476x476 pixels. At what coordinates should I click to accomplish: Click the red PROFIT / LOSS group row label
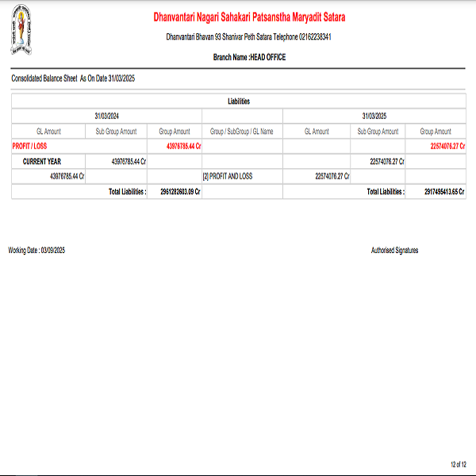point(29,146)
